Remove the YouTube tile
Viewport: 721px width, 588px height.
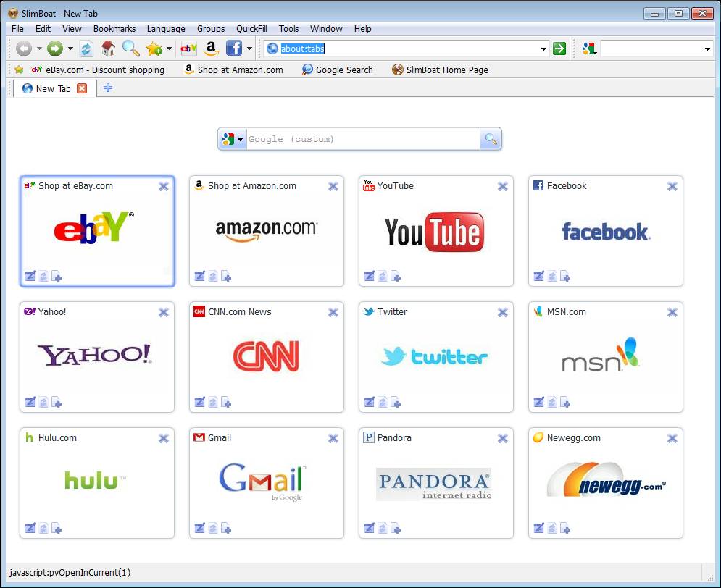[x=503, y=187]
